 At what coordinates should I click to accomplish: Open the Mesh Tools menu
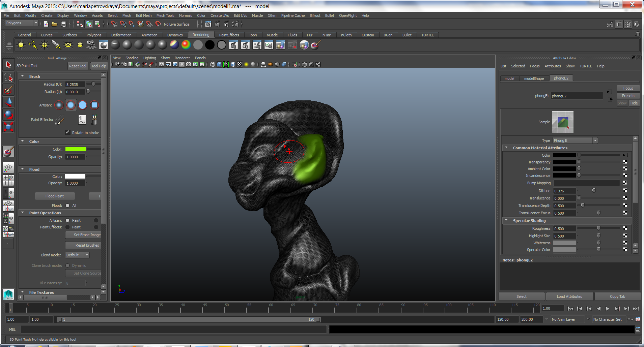(165, 15)
